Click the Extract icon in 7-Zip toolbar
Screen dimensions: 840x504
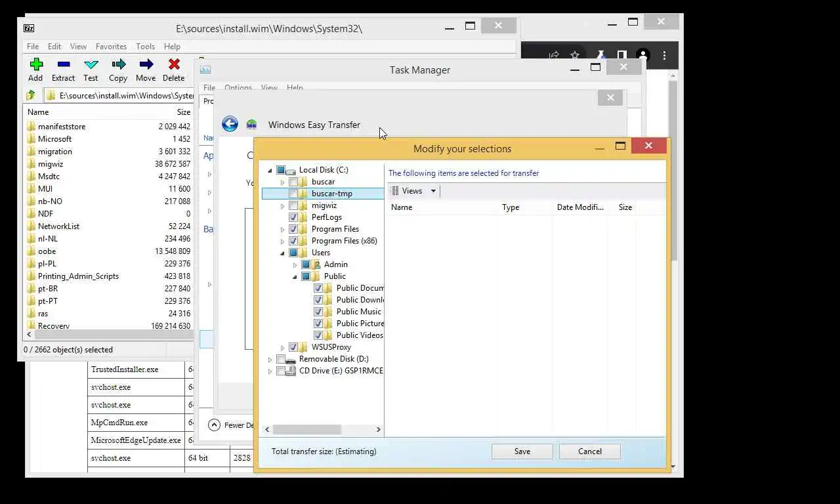64,64
